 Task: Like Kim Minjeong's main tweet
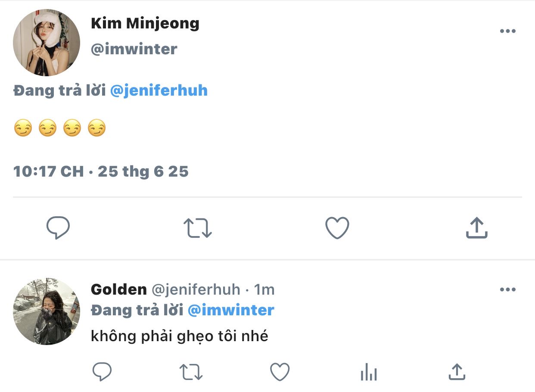click(337, 228)
